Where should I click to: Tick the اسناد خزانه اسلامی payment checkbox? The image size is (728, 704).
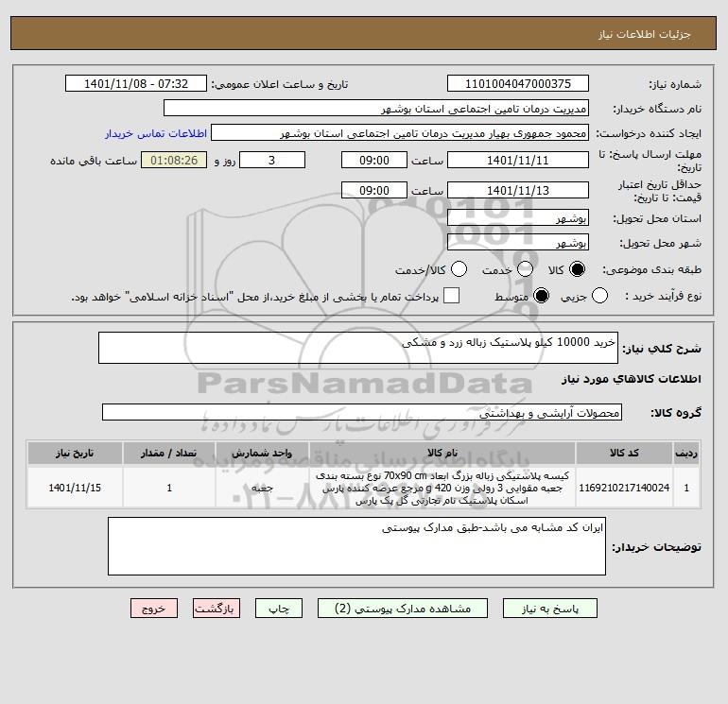[x=451, y=296]
